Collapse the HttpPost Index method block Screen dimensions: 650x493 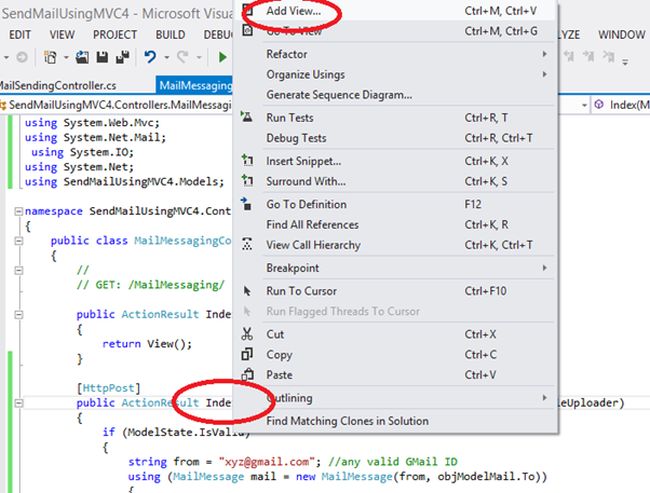pyautogui.click(x=19, y=403)
